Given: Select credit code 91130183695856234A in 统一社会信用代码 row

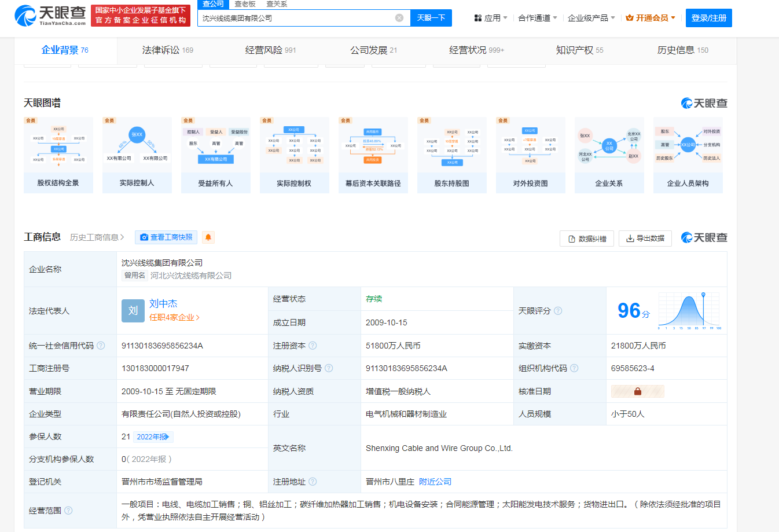Looking at the screenshot, I should pos(162,346).
